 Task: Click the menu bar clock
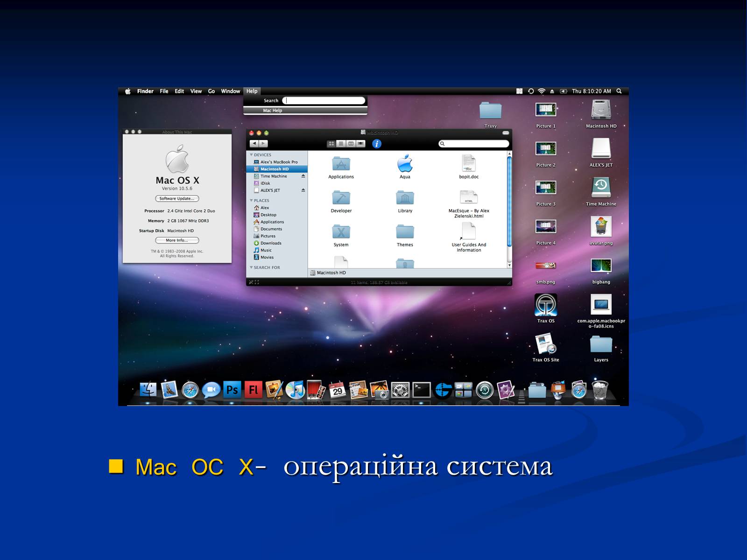point(592,91)
